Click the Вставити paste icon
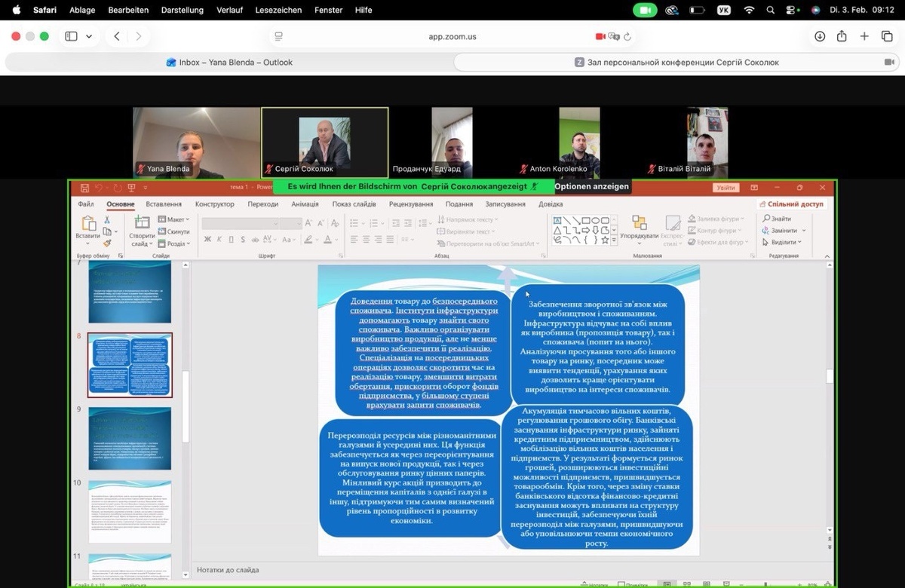Screen dimensions: 905x588 pyautogui.click(x=87, y=227)
